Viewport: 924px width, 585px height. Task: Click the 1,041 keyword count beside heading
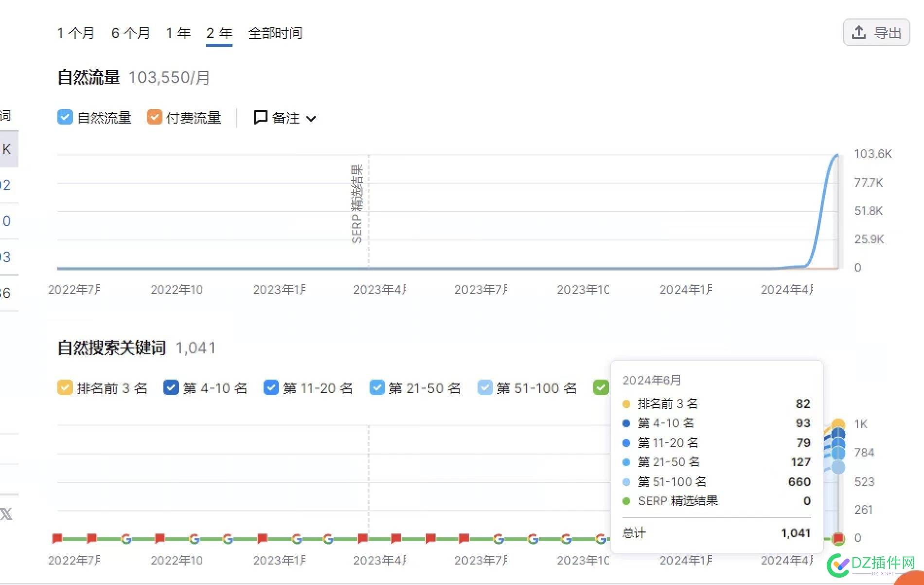[x=195, y=348]
